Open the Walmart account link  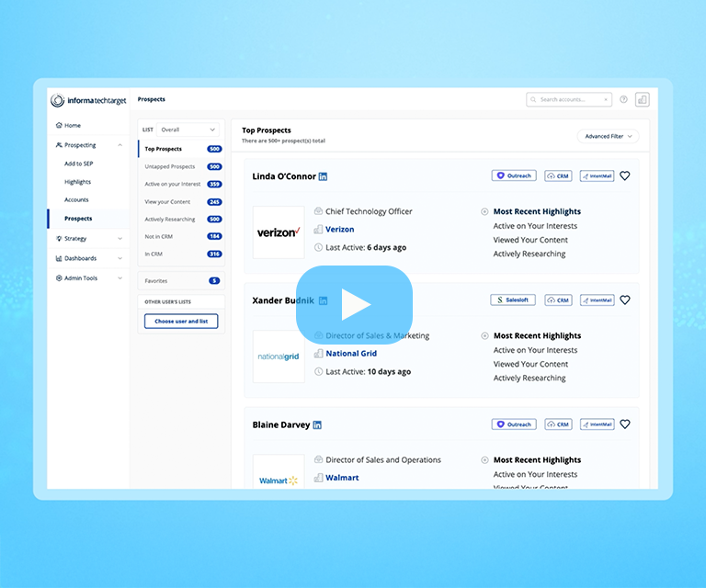point(342,478)
